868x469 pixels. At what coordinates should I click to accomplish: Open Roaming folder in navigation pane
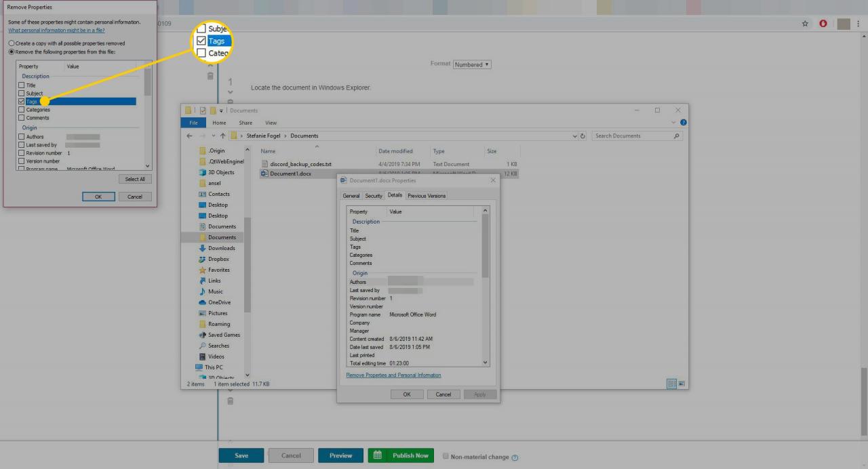(x=219, y=324)
